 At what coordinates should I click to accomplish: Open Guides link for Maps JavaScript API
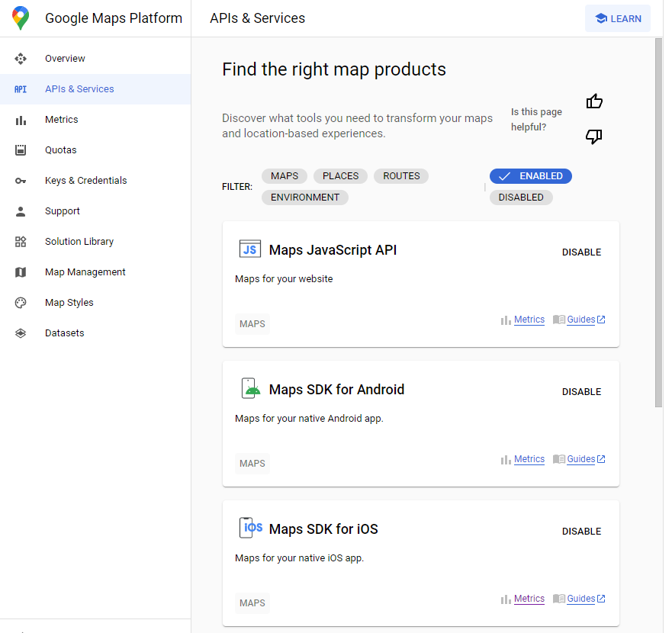click(x=580, y=320)
